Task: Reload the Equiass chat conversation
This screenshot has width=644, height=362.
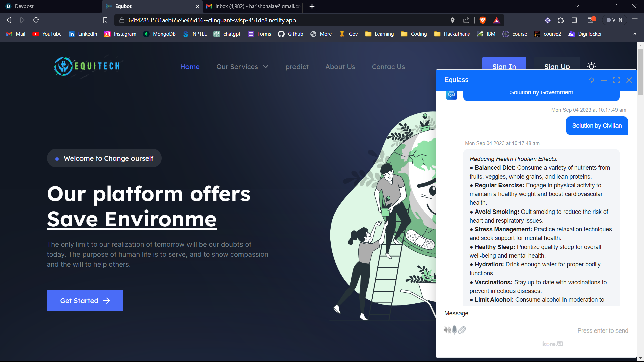Action: point(592,80)
